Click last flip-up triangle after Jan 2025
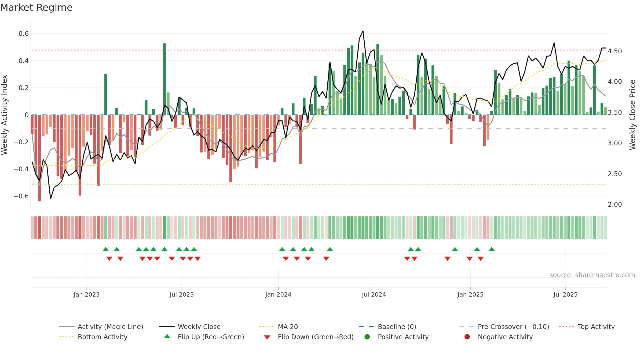This screenshot has height=362, width=644. coord(492,249)
